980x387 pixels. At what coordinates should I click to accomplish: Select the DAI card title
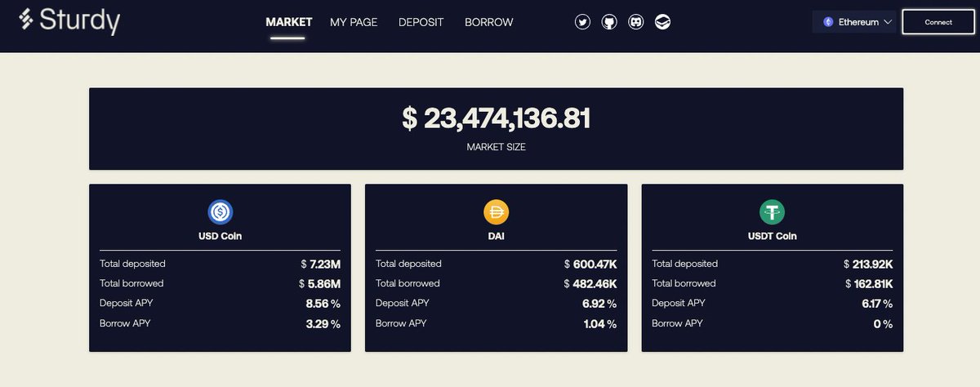496,236
